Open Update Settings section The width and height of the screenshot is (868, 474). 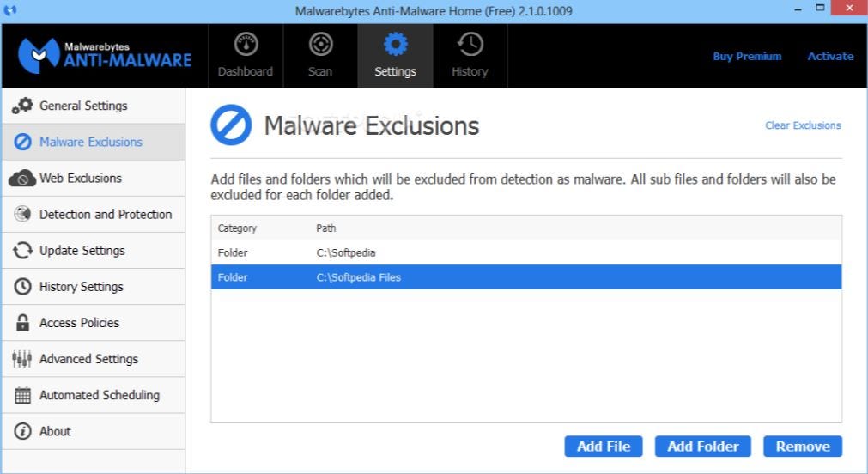94,250
